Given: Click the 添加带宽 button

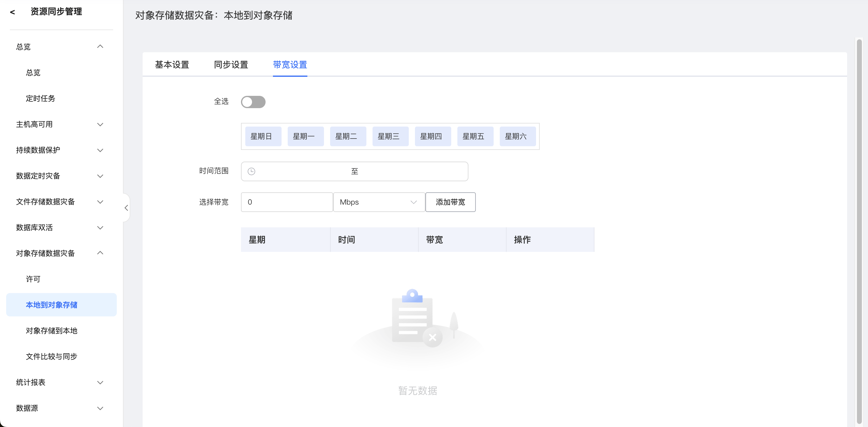Looking at the screenshot, I should pos(450,202).
